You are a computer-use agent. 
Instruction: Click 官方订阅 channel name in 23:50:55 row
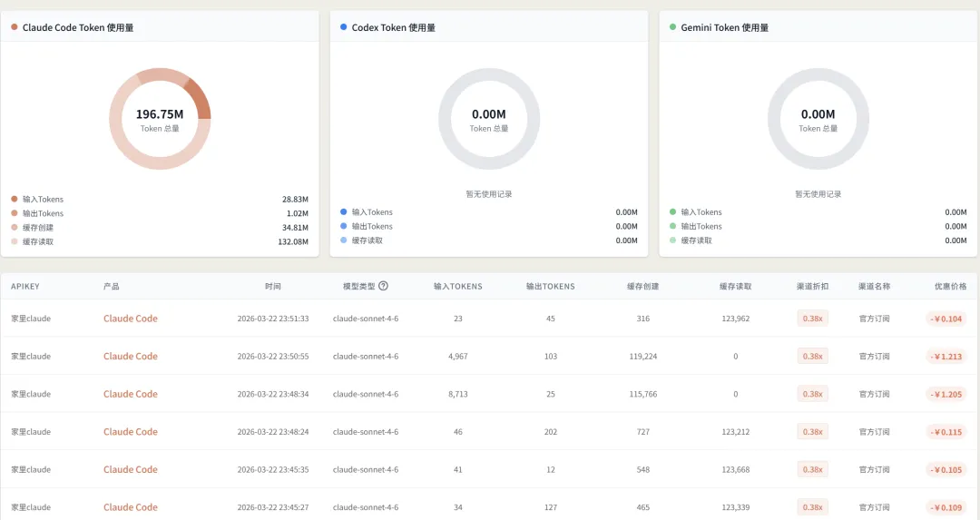click(875, 357)
